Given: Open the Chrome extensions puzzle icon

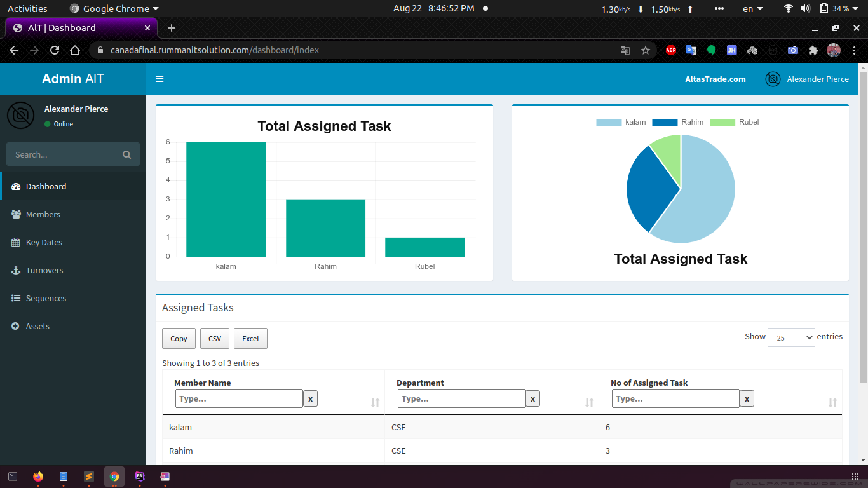Looking at the screenshot, I should pyautogui.click(x=813, y=50).
